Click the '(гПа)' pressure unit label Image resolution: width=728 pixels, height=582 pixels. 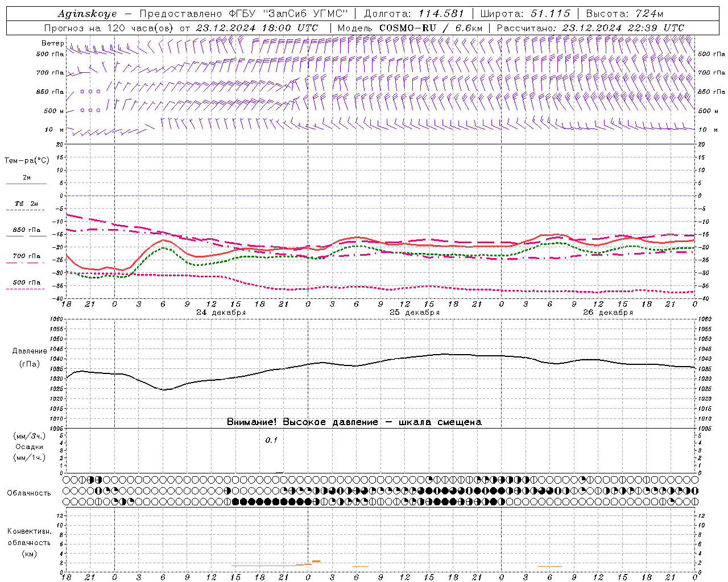point(30,364)
